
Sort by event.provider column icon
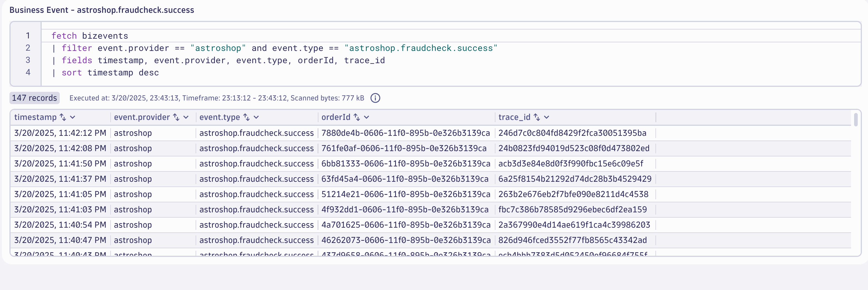point(176,117)
